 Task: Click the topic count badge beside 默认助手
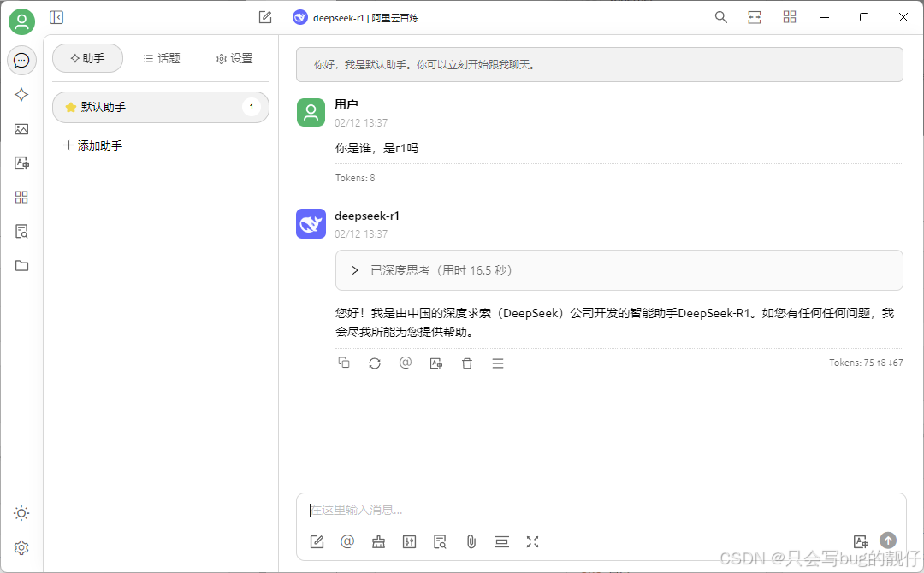click(252, 107)
